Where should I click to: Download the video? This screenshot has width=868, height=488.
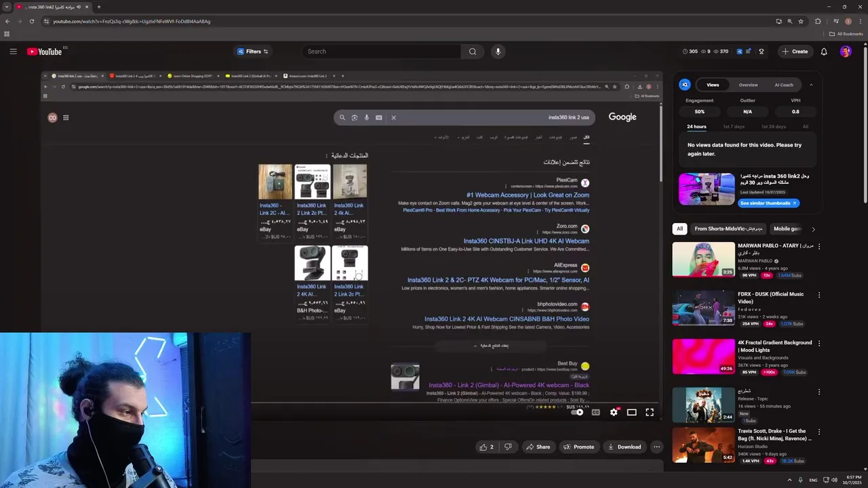[x=624, y=447]
